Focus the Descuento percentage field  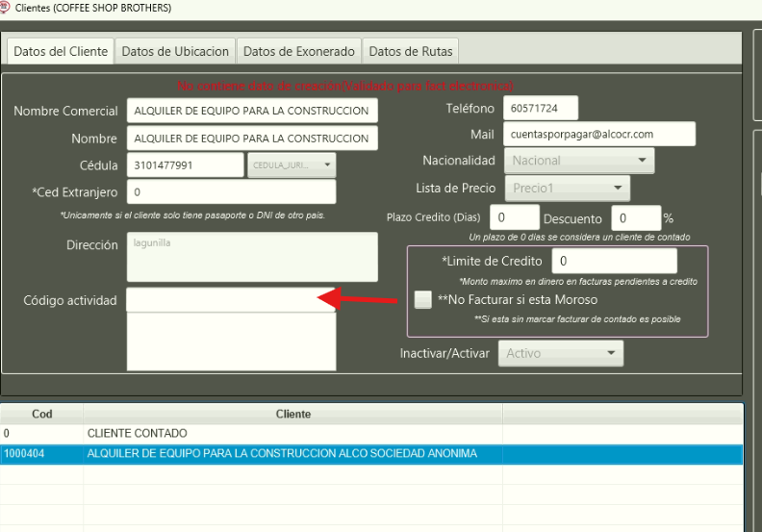pos(635,217)
